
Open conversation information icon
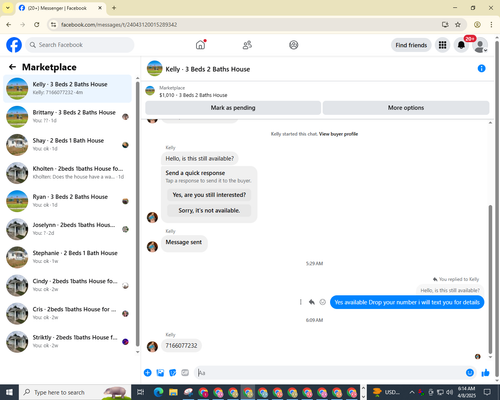pyautogui.click(x=481, y=68)
